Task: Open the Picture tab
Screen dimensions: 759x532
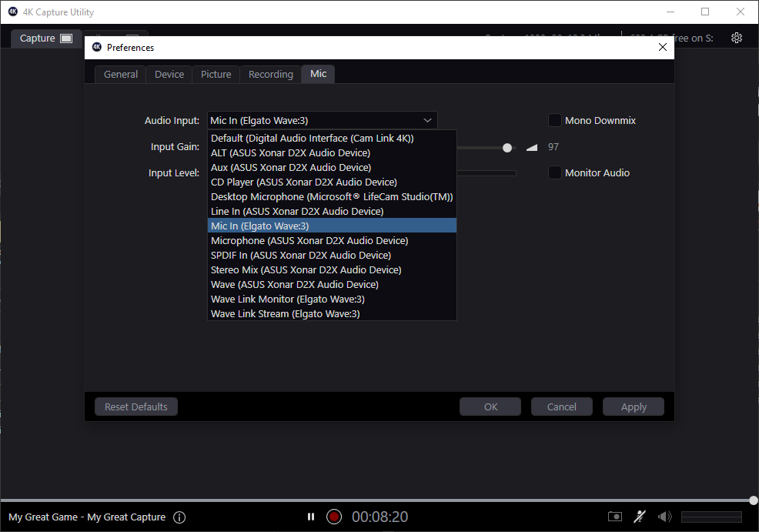Action: tap(216, 74)
